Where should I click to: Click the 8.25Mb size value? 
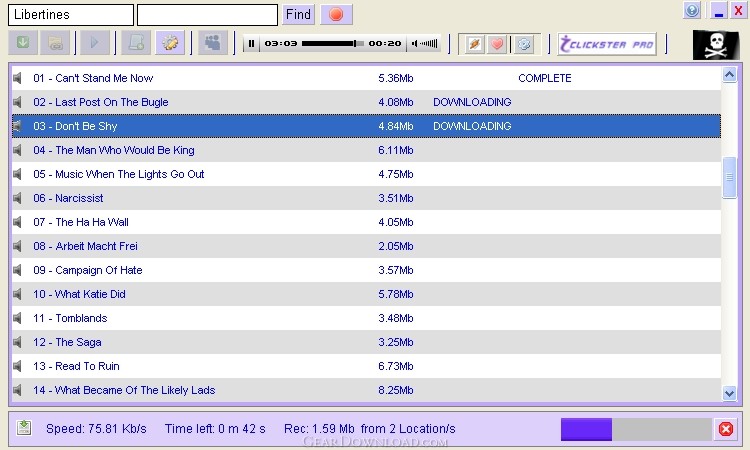click(396, 390)
